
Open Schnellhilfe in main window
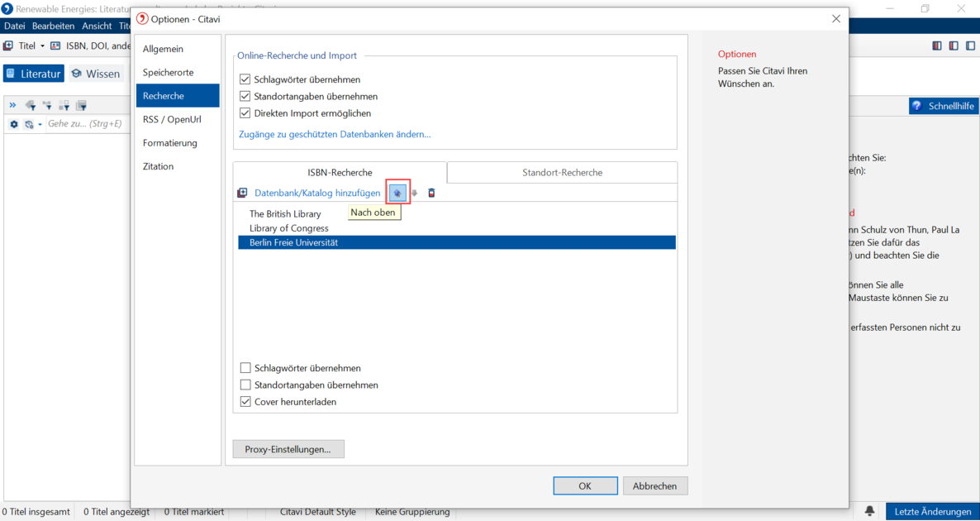tap(943, 107)
